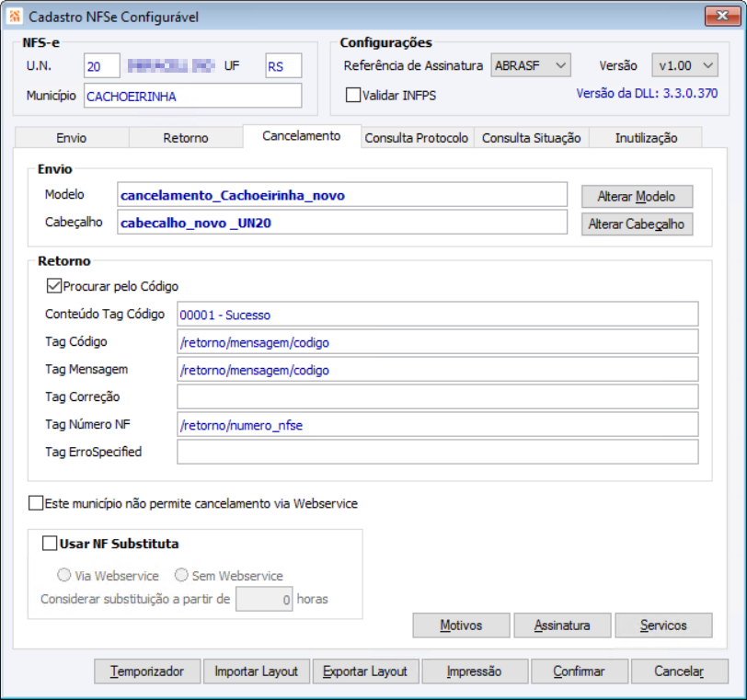
Task: Open the Referência de Assinatura dropdown
Action: (531, 65)
